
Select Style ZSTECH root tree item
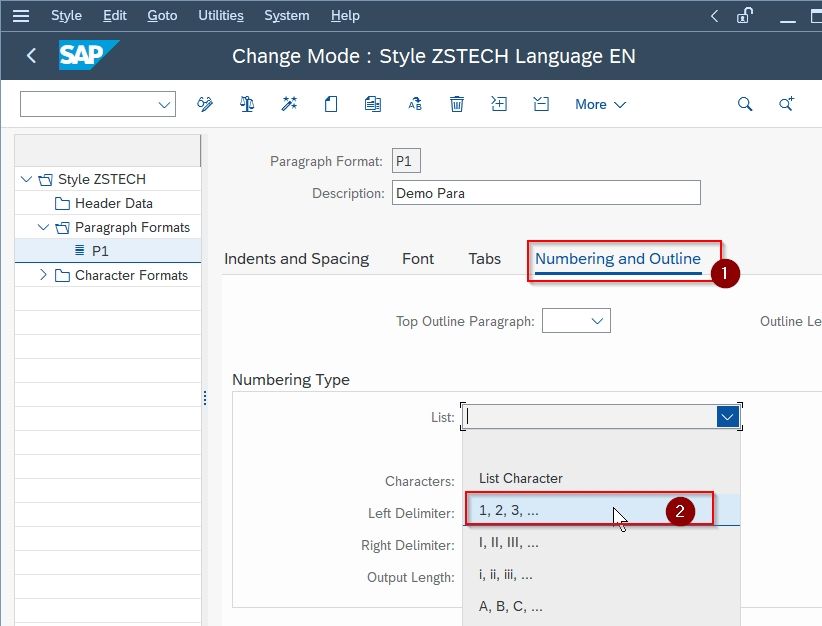[x=102, y=179]
